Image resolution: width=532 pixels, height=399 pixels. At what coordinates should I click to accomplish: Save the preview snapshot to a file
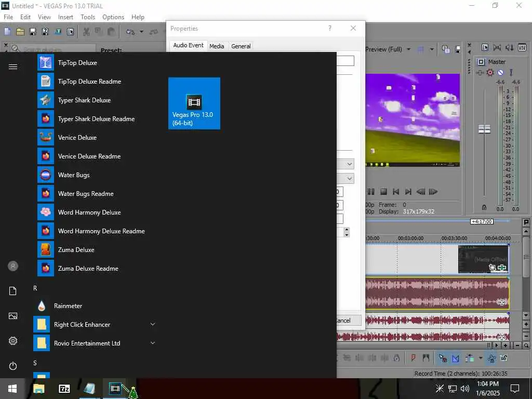pyautogui.click(x=458, y=49)
